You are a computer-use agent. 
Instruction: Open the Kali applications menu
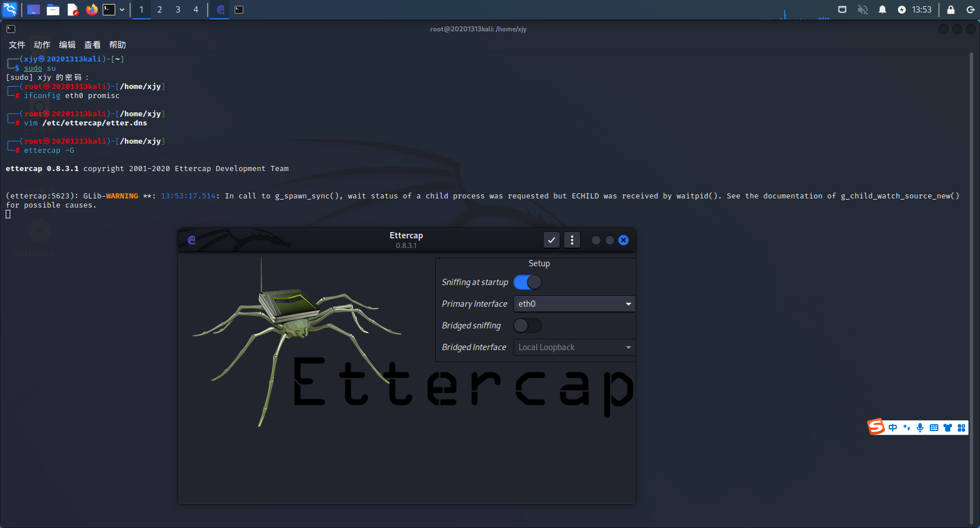tap(10, 9)
